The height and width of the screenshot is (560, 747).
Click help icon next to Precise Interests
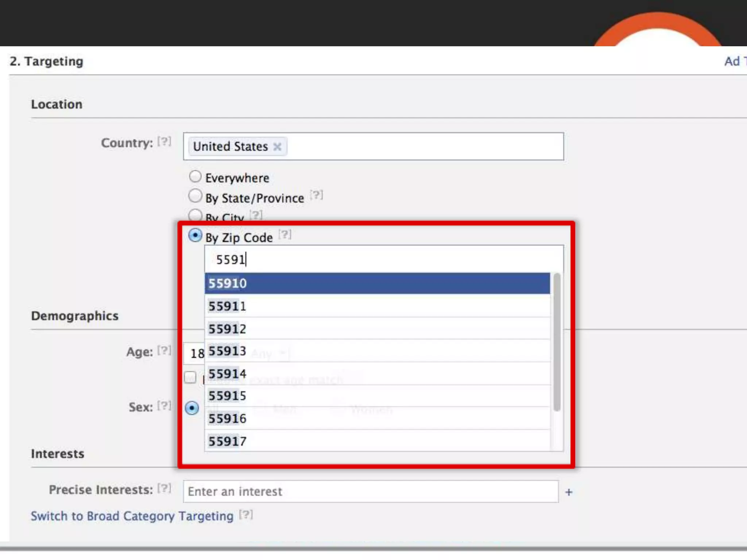coord(164,488)
